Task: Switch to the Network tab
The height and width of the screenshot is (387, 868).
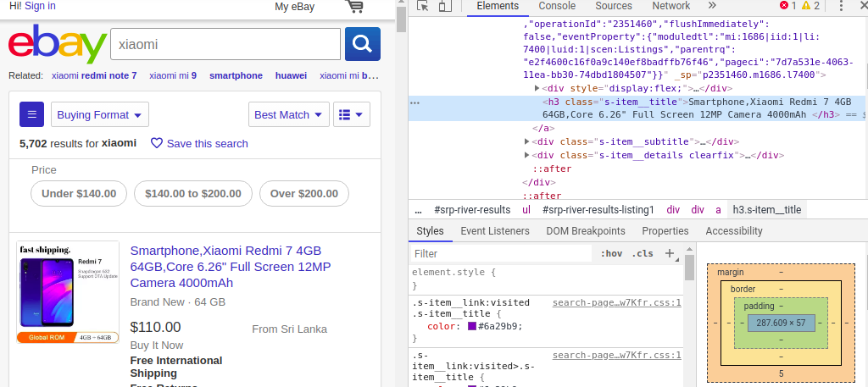Action: (671, 6)
